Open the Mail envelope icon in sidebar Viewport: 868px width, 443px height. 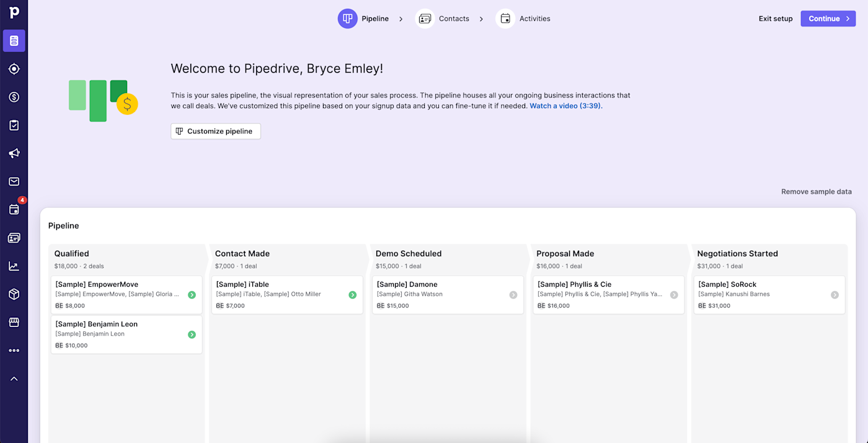coord(14,182)
